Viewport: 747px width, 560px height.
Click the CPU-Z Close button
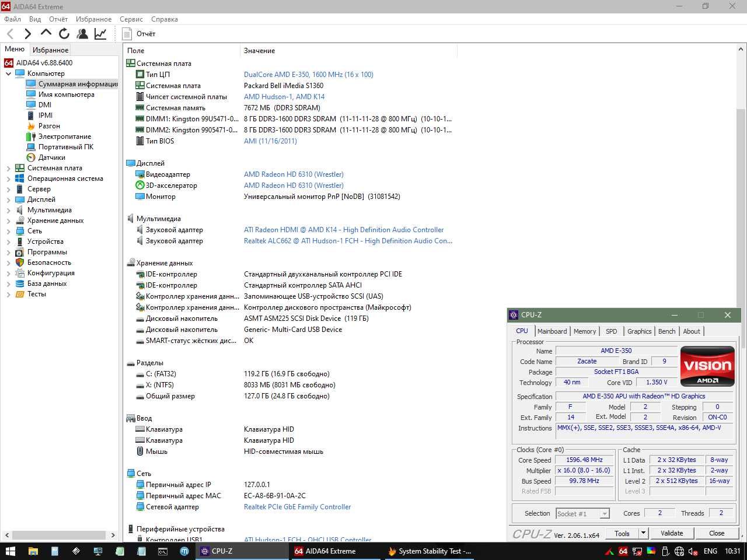717,533
